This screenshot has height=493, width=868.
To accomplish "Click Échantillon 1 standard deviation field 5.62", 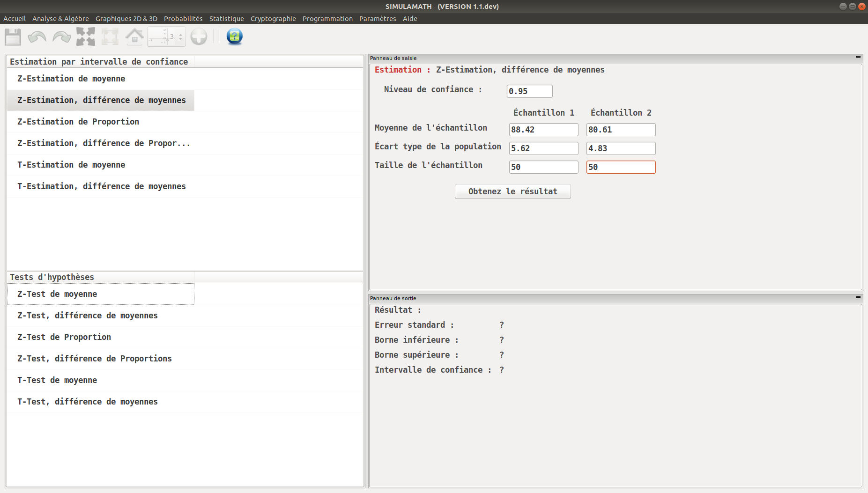I will (543, 148).
